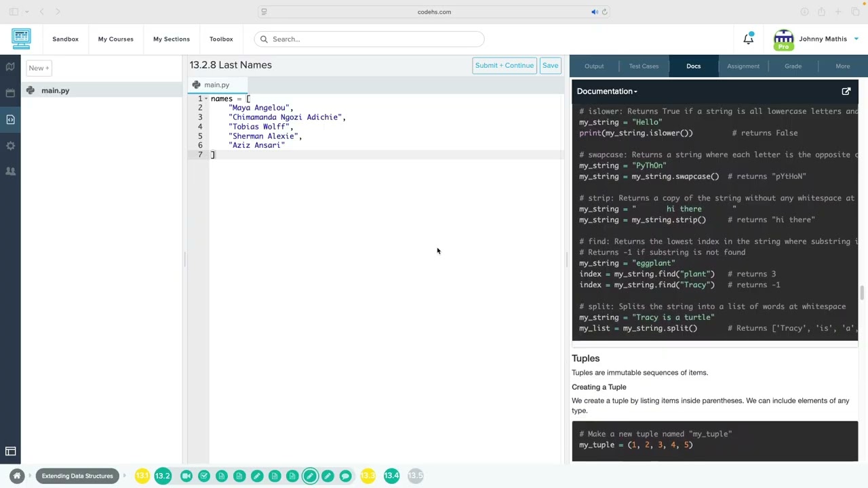Click the "Maya Angelou" code line
868x488 pixels.
[x=261, y=108]
